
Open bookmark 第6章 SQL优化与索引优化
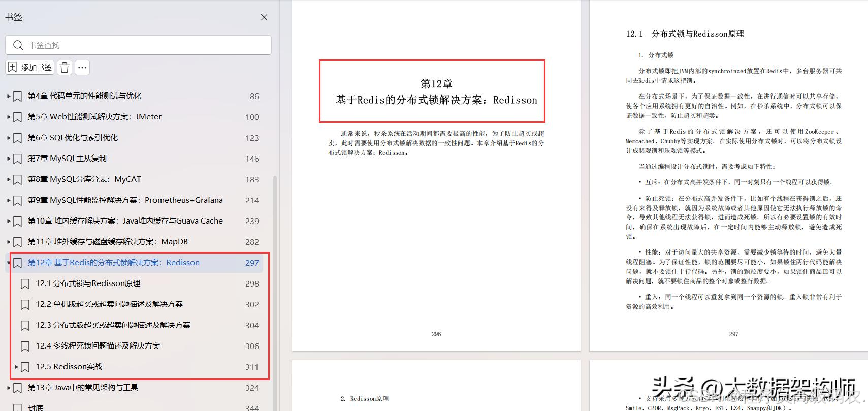pyautogui.click(x=73, y=138)
